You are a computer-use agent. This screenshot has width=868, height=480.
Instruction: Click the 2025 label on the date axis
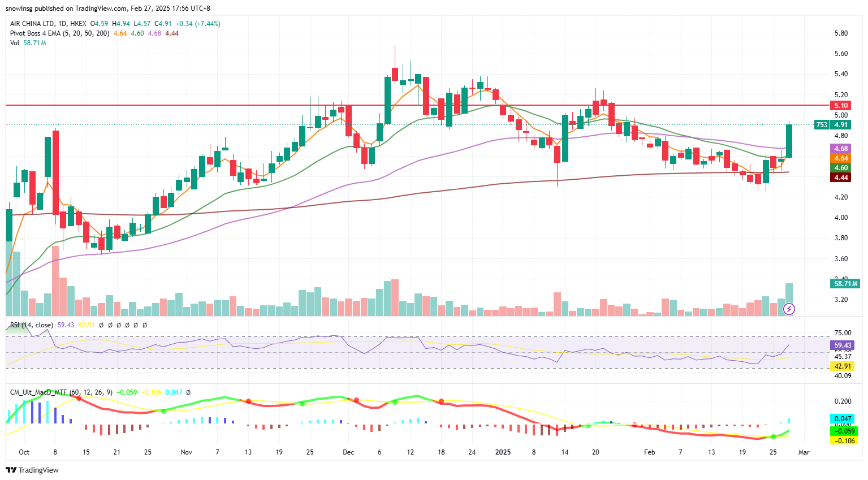[503, 452]
